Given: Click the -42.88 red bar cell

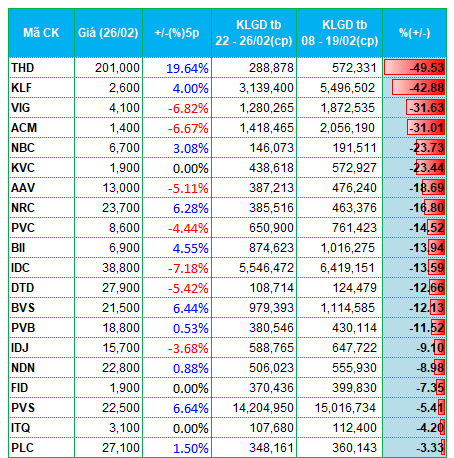Looking at the screenshot, I should (415, 88).
